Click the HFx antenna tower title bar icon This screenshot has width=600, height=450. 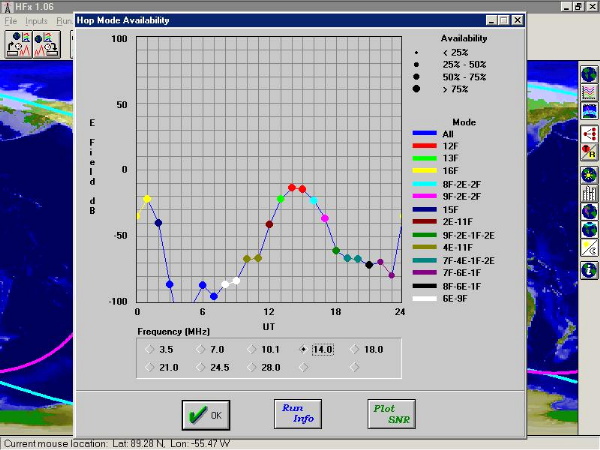(7, 7)
